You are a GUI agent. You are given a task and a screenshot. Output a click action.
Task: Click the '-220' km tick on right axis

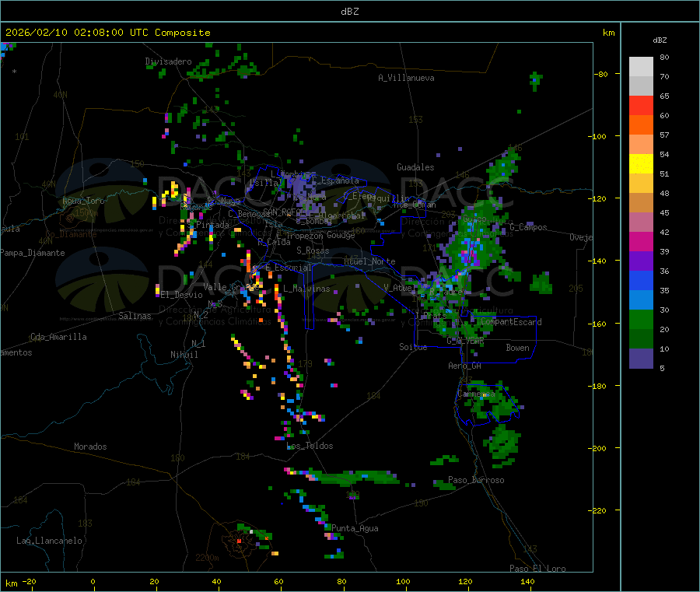pyautogui.click(x=597, y=510)
